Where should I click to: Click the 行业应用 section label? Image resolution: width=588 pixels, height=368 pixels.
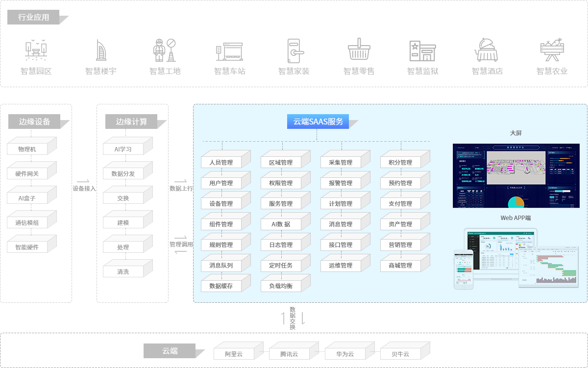pyautogui.click(x=33, y=17)
